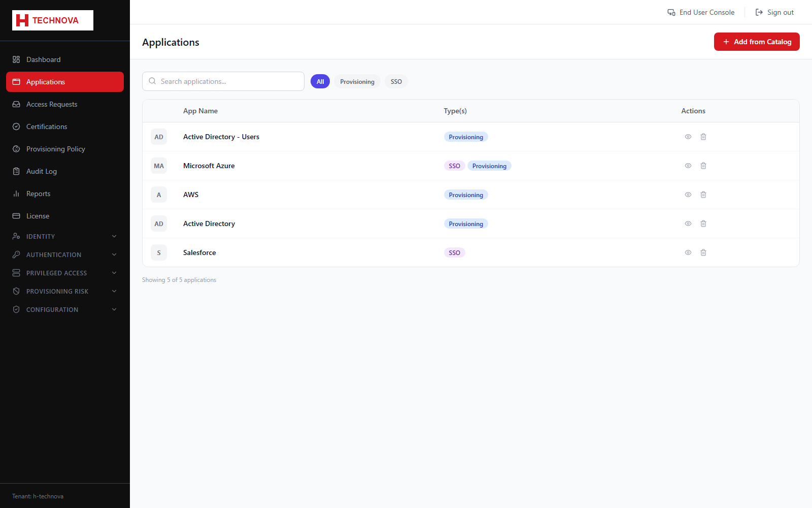Click the Dashboard grid icon in sidebar
The image size is (812, 508).
coord(16,59)
